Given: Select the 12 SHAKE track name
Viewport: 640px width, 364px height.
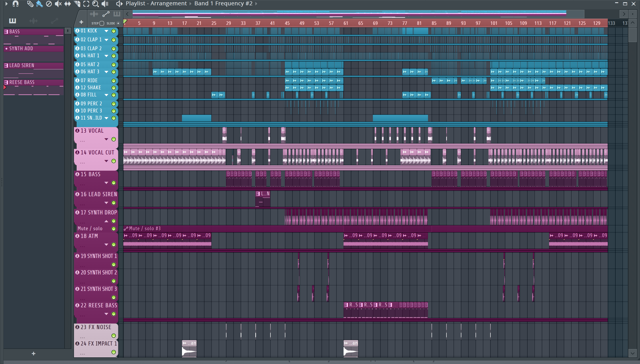Looking at the screenshot, I should coord(91,88).
